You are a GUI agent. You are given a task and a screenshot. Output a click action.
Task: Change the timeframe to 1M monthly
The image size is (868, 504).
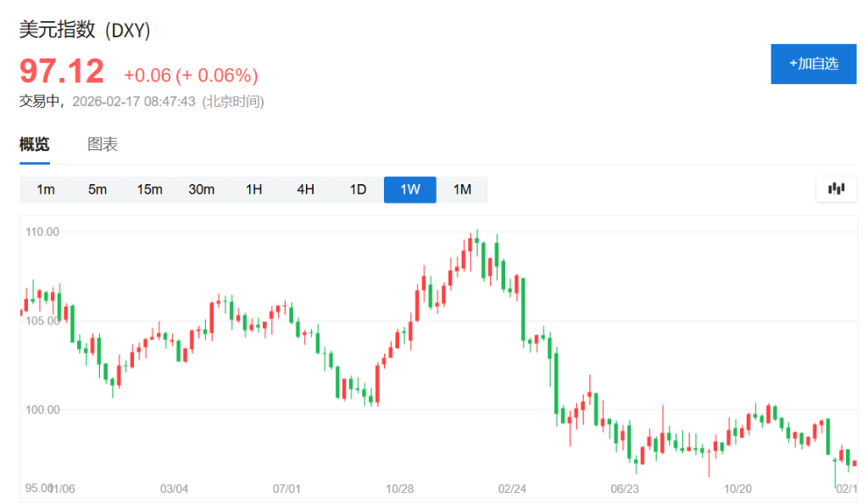click(462, 189)
